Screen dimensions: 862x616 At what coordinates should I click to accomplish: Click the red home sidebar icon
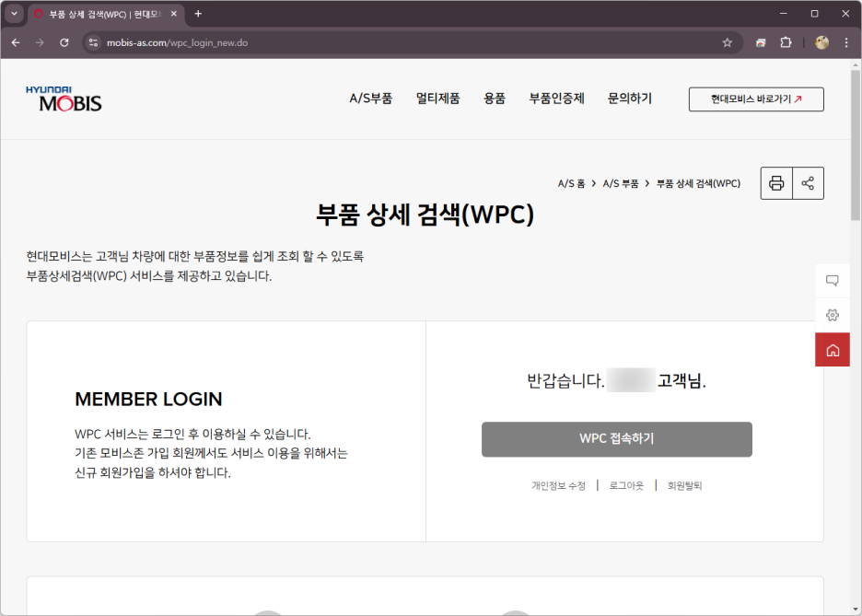coord(833,350)
